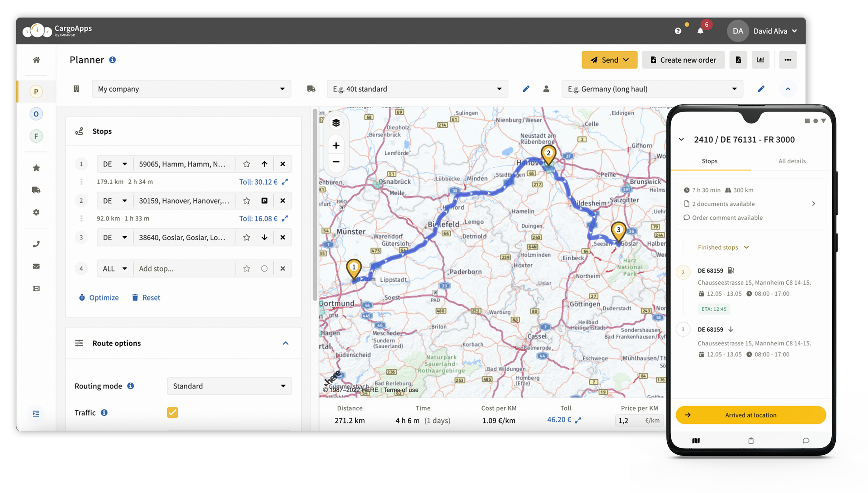Open 2 documents available row on phone
This screenshot has height=493, width=868.
pos(750,204)
